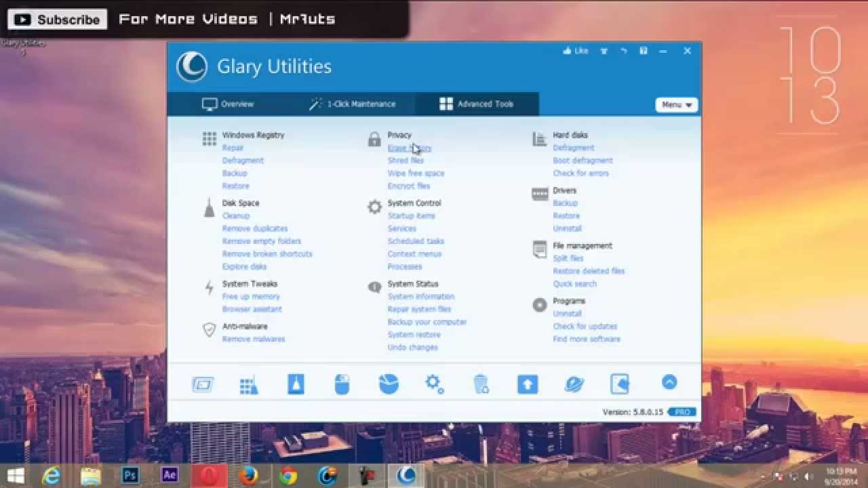Select the Advanced Tools tab
The height and width of the screenshot is (488, 868).
[477, 104]
